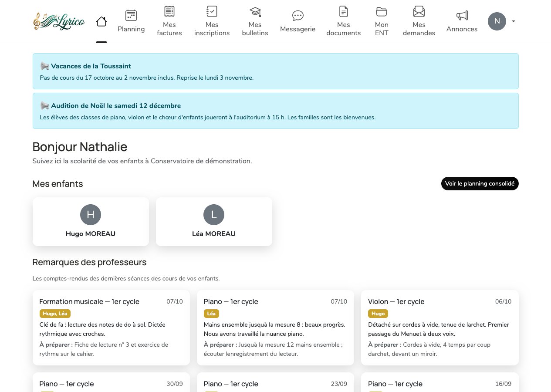551x392 pixels.
Task: Select the Piano — 1er cycle title dated 30/09
Action: coord(67,384)
